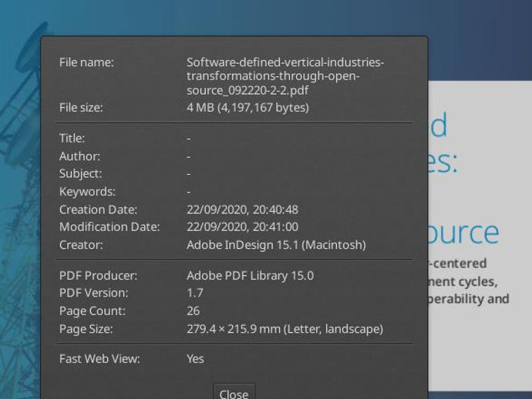Select the Page Size value 279.4 × 215.9 mm
This screenshot has width=532, height=399.
coord(285,329)
